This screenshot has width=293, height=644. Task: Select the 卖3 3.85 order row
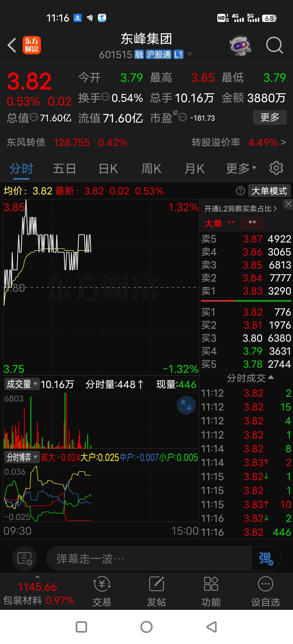click(x=246, y=265)
